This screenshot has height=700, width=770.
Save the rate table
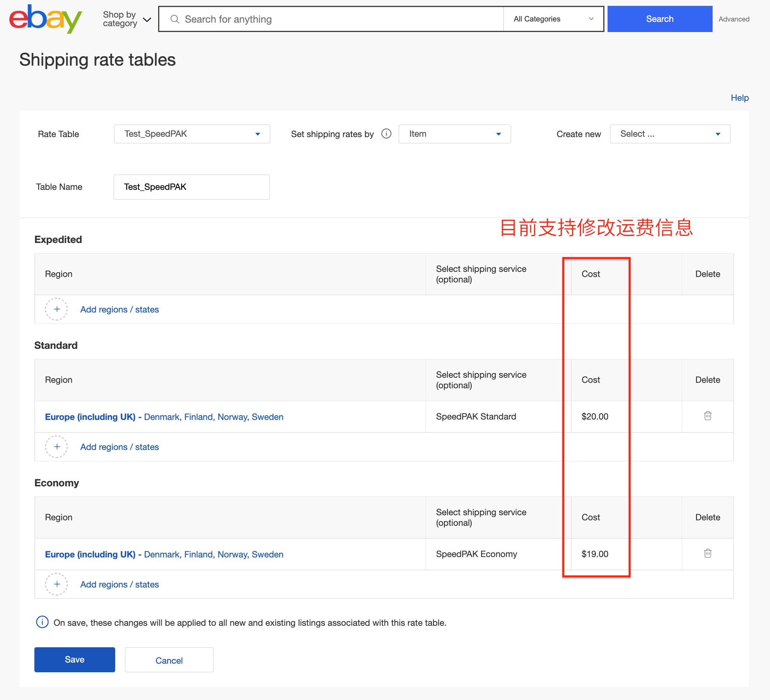pos(75,660)
